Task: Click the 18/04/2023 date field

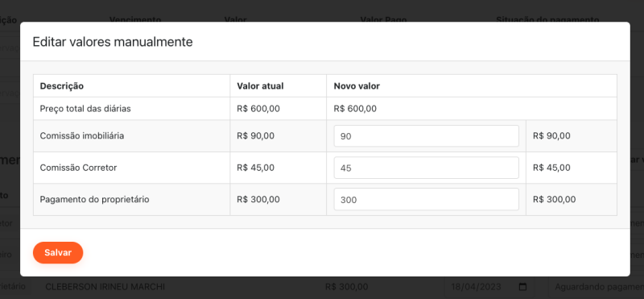Action: (489, 287)
